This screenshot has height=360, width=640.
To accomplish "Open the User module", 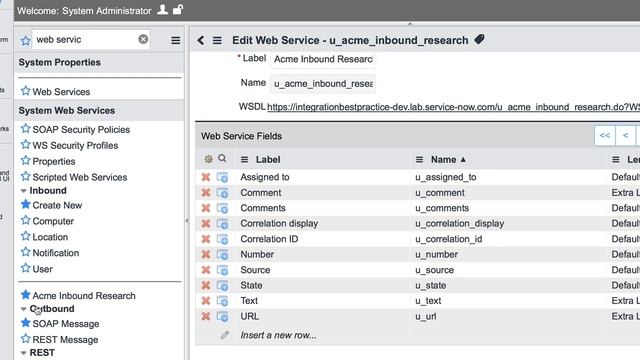I will coord(42,269).
